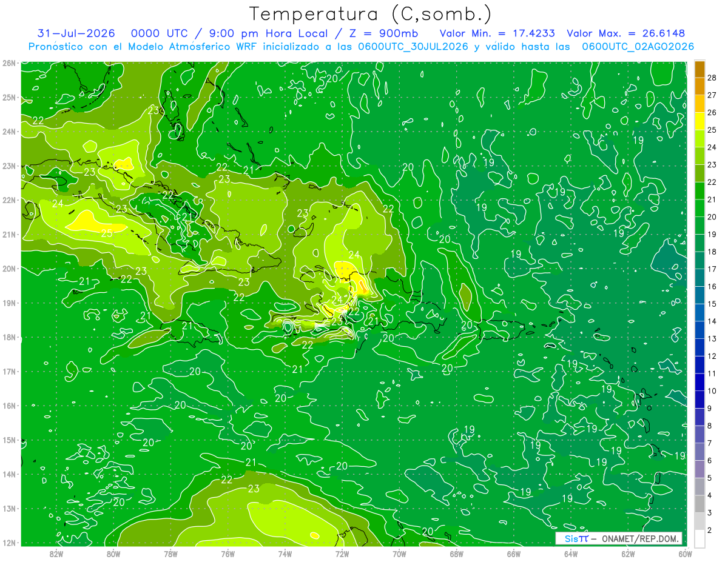
Task: Click the legend swatch between 23 and 24
Action: pyautogui.click(x=699, y=156)
